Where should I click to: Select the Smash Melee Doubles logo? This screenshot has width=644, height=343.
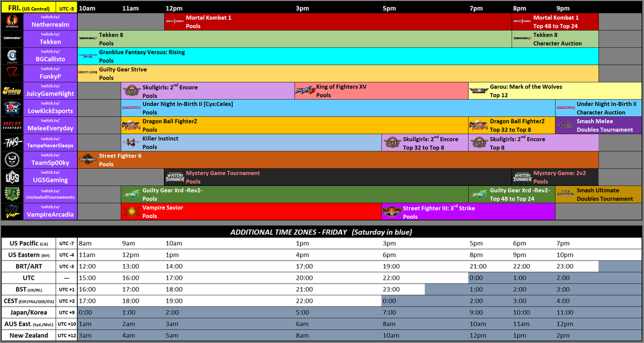566,125
